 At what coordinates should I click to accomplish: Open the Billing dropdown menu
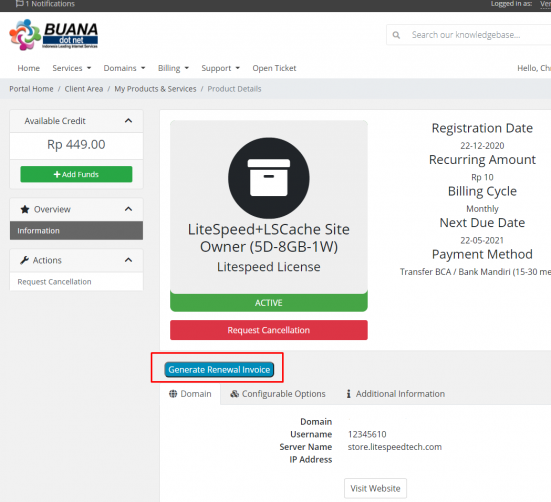173,68
